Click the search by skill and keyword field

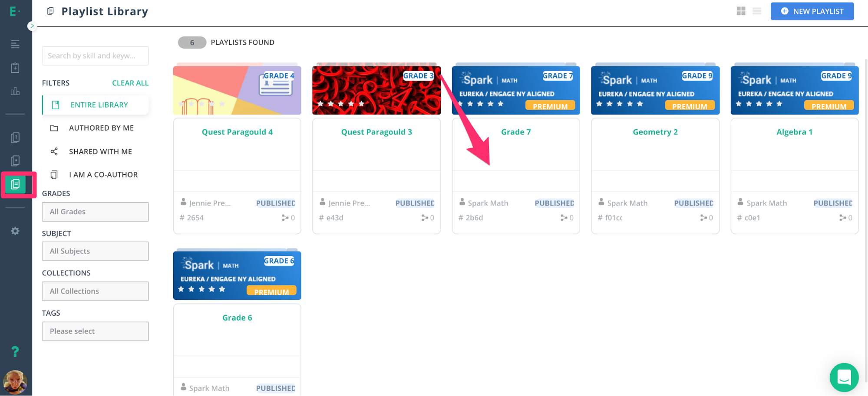[x=95, y=56]
